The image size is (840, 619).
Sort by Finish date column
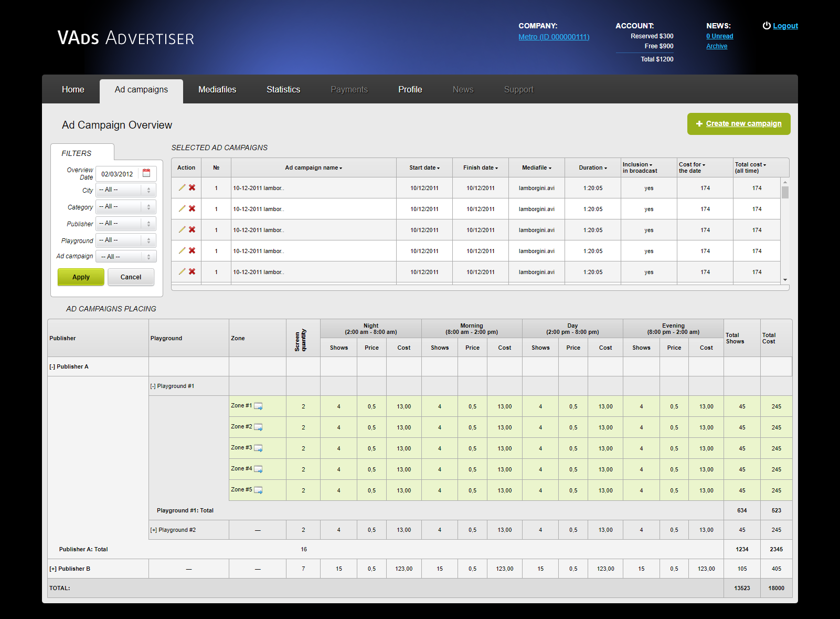coord(481,167)
